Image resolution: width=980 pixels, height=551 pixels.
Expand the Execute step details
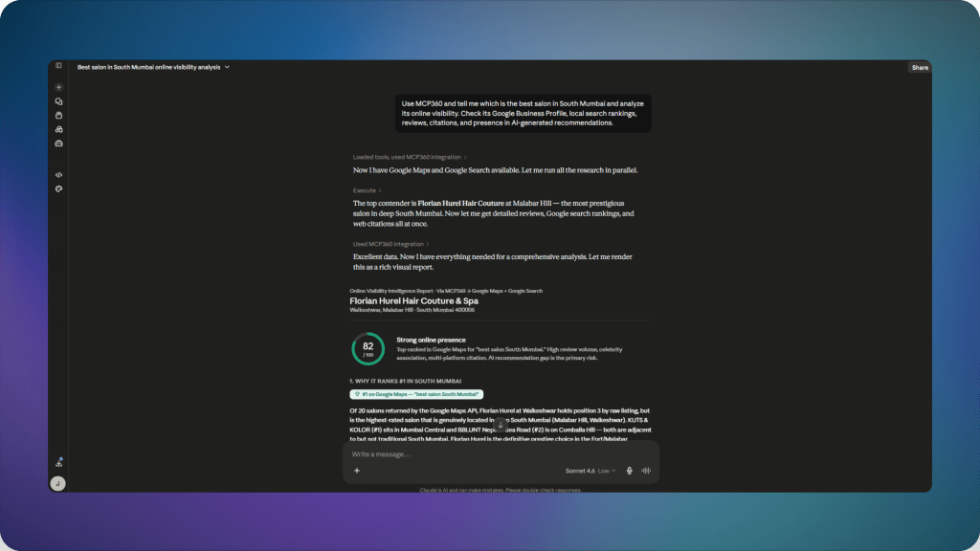pos(367,190)
